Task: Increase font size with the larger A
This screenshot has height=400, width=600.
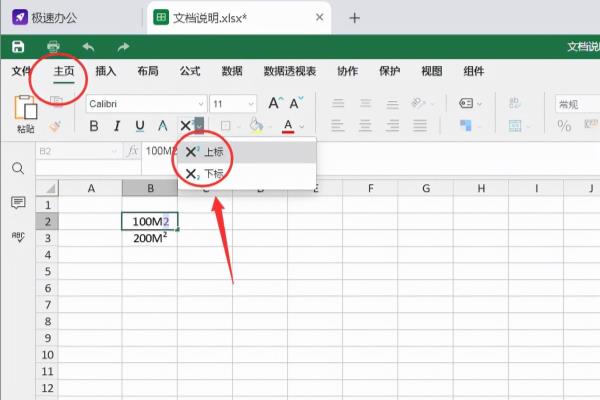Action: pos(275,103)
